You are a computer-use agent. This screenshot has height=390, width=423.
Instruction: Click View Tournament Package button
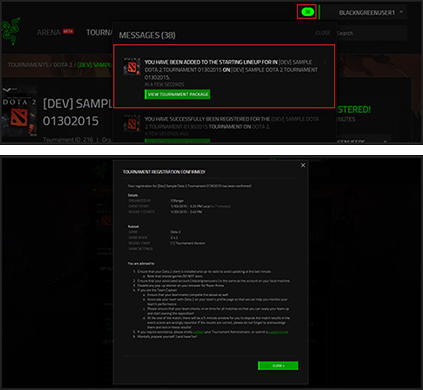point(177,94)
